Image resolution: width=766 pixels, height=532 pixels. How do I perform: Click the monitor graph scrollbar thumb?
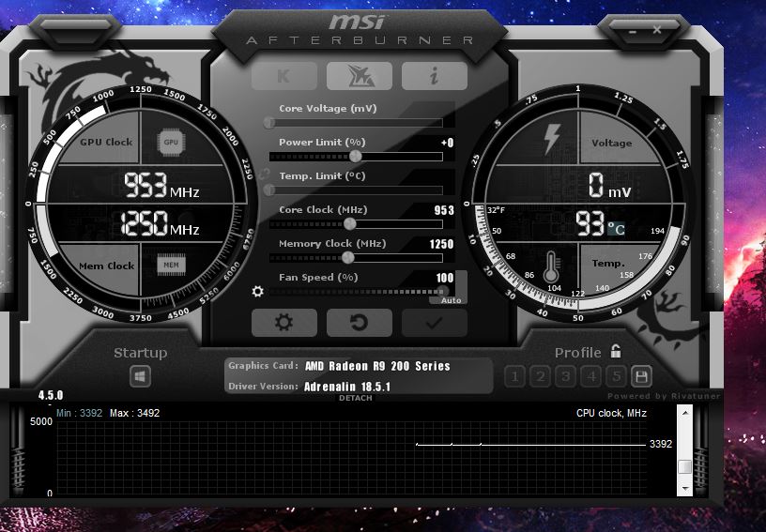click(685, 466)
